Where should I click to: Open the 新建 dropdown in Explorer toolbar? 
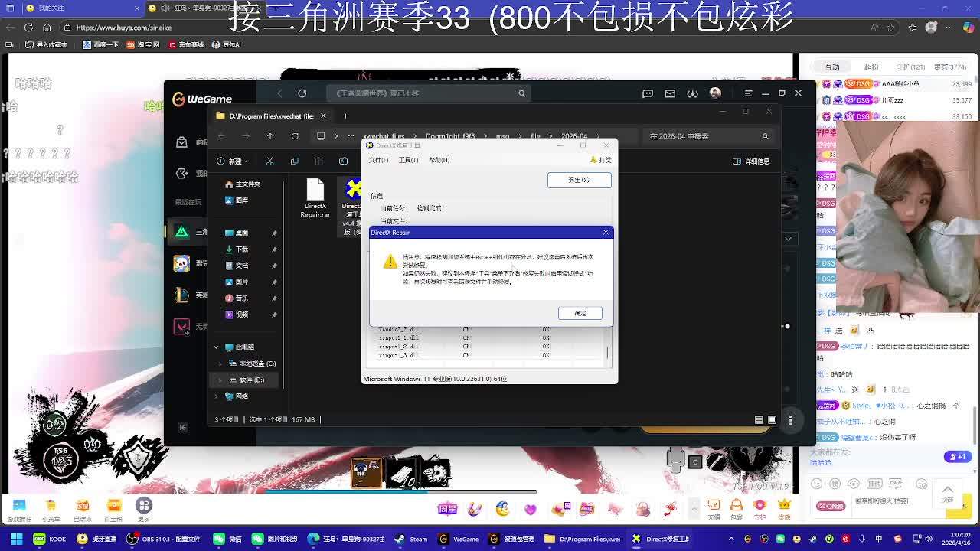pos(233,161)
